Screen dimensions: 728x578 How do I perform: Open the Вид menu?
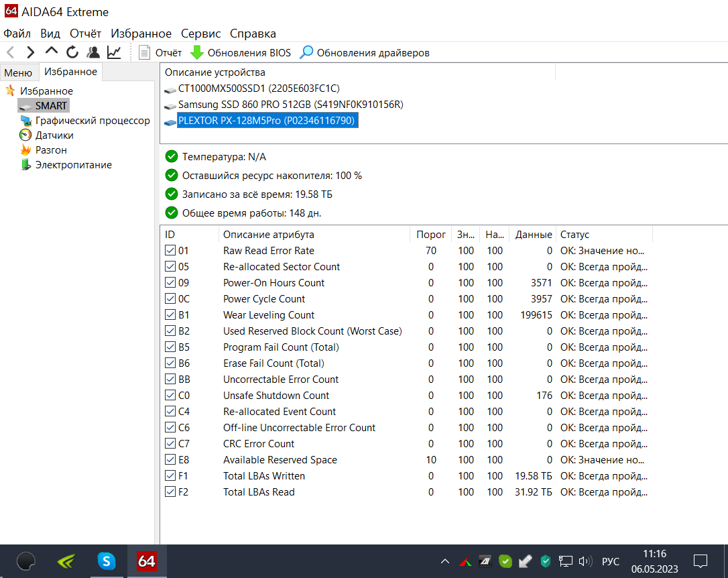tap(50, 34)
